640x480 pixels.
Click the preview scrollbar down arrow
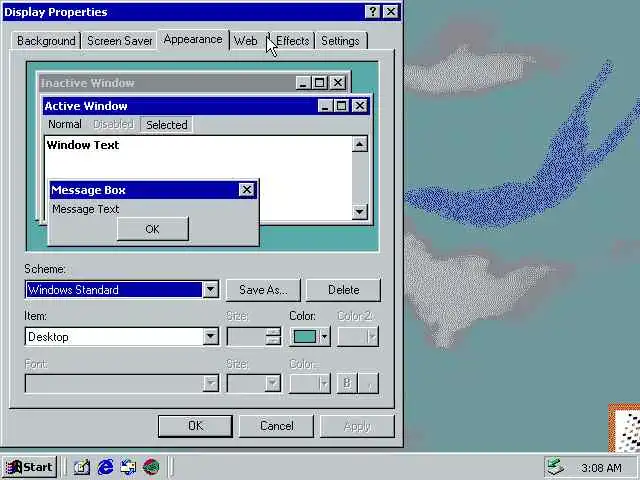(360, 211)
